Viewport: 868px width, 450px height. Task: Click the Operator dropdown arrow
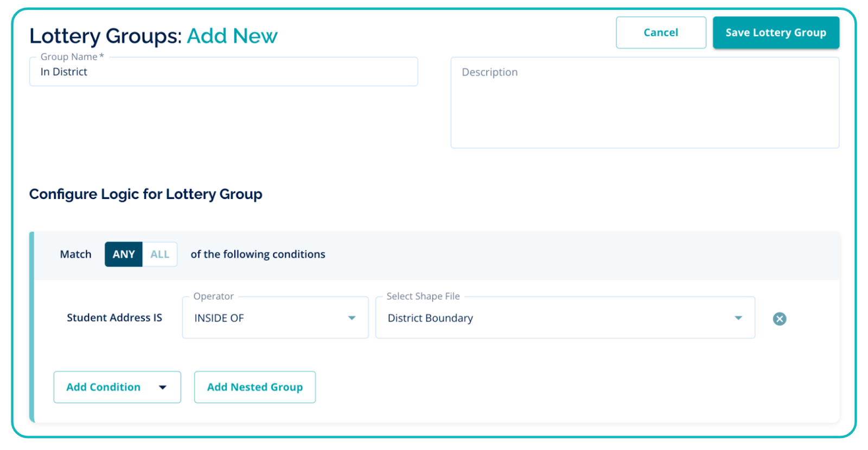tap(352, 318)
